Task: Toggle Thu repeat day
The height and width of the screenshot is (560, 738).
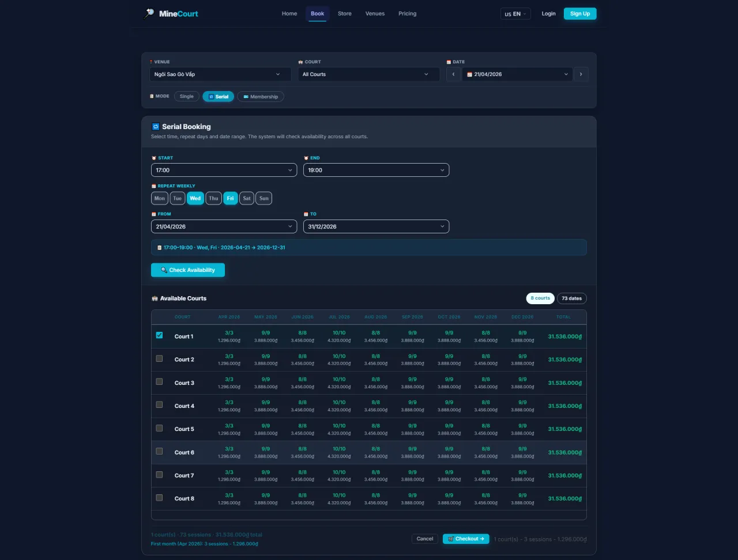Action: click(x=213, y=198)
